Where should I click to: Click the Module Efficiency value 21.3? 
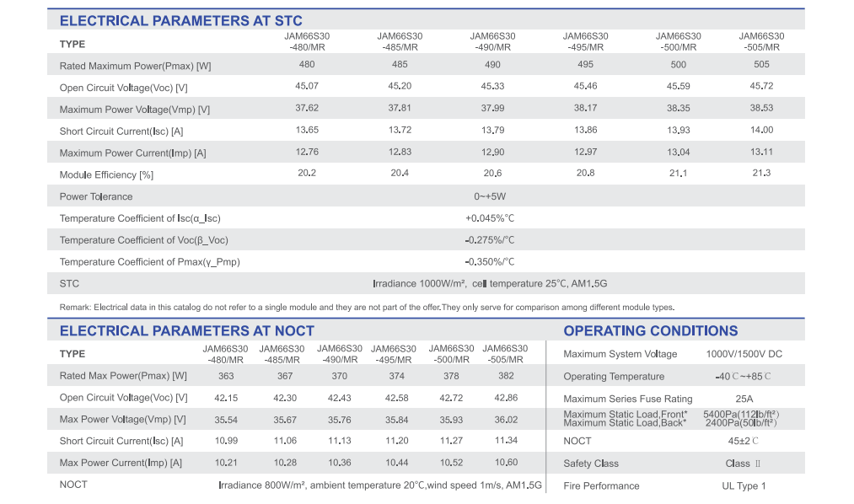761,173
